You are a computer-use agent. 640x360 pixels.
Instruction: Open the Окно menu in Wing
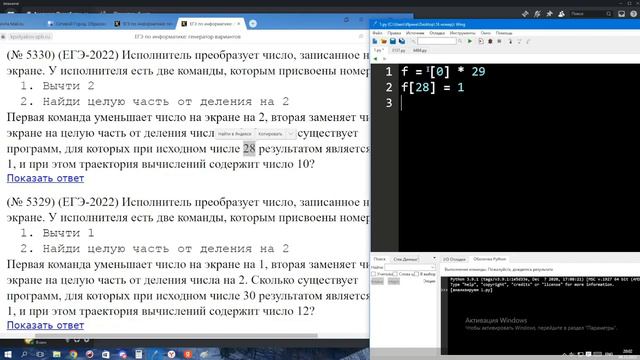click(486, 33)
